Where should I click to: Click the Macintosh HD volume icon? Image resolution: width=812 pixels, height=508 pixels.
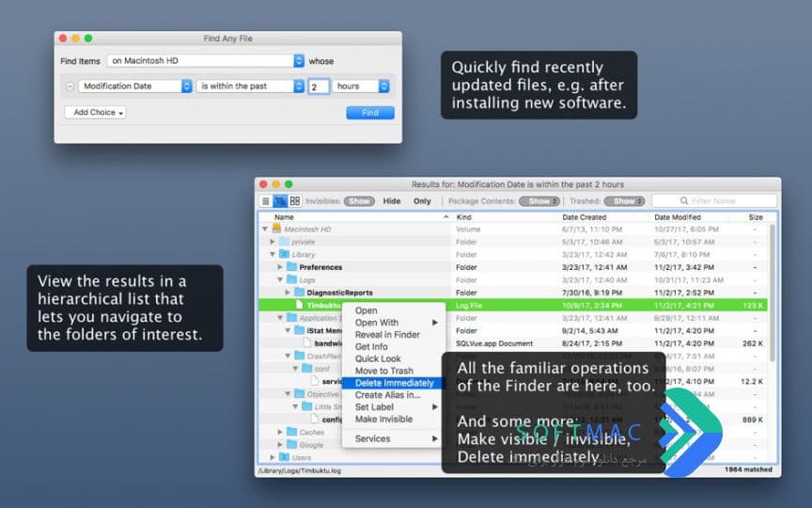[x=276, y=229]
